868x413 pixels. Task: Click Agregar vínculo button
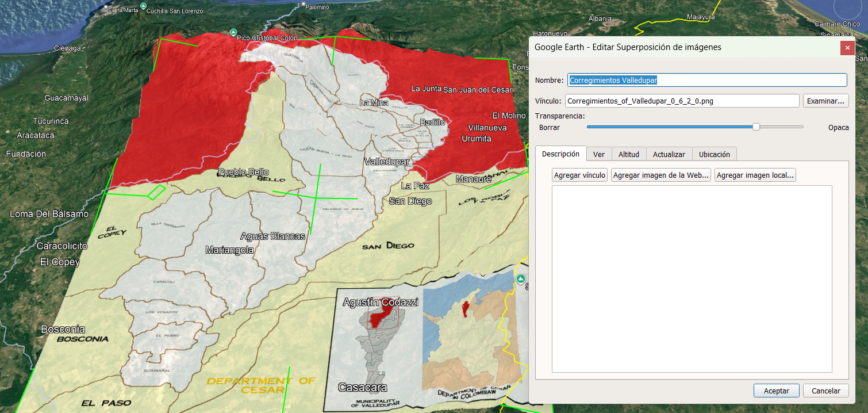(x=579, y=175)
